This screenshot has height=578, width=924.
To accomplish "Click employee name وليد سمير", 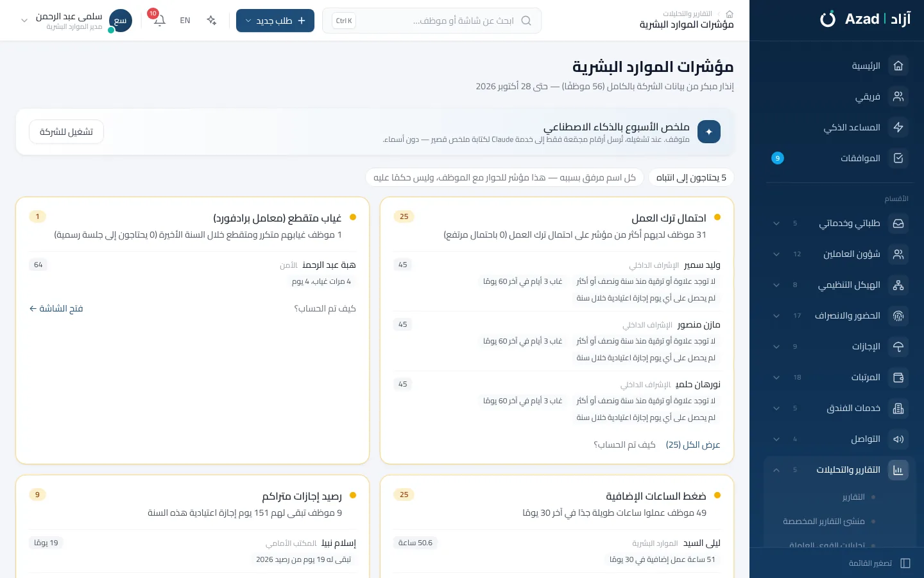I will point(702,265).
